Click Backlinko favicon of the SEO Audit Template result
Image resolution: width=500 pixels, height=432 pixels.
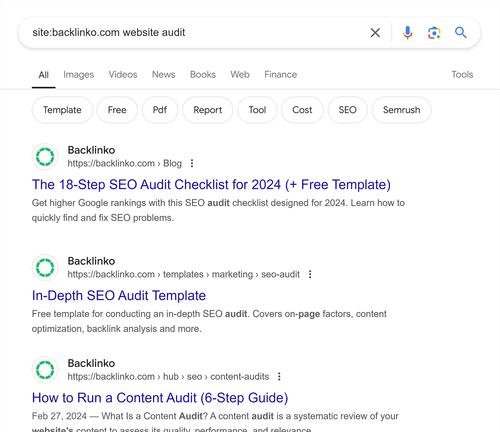[45, 268]
